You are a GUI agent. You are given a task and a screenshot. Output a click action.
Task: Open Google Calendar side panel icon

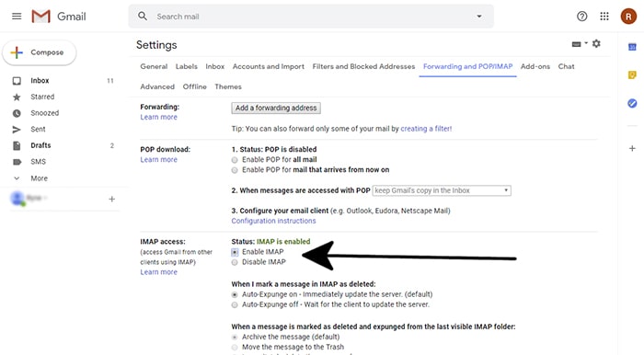632,47
